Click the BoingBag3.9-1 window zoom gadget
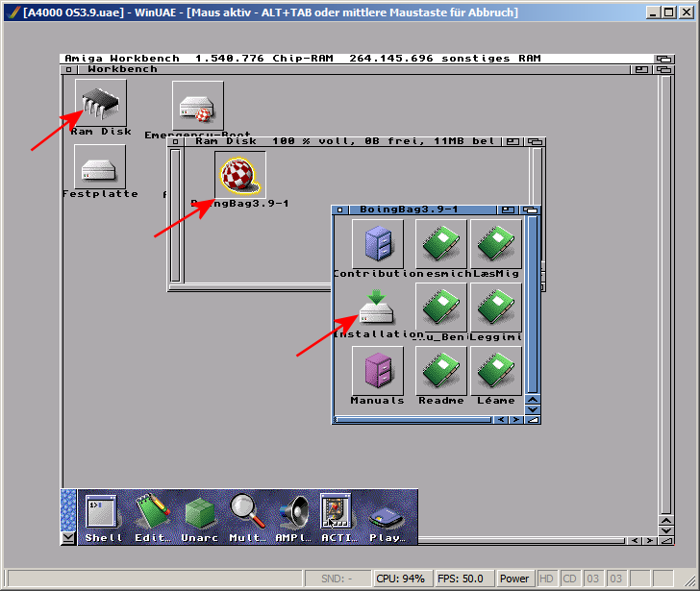The width and height of the screenshot is (700, 591). pyautogui.click(x=508, y=209)
